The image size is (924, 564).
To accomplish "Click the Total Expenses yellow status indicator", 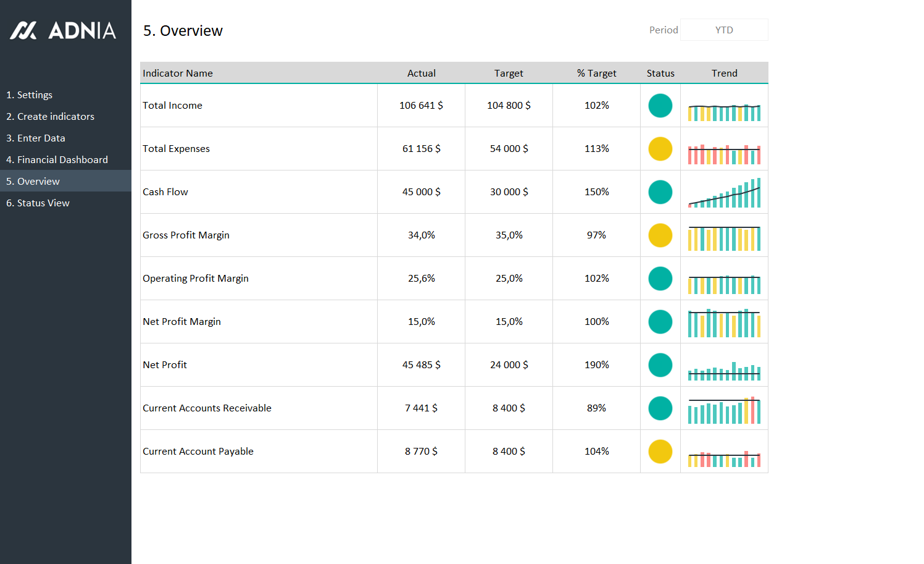I will pos(660,149).
